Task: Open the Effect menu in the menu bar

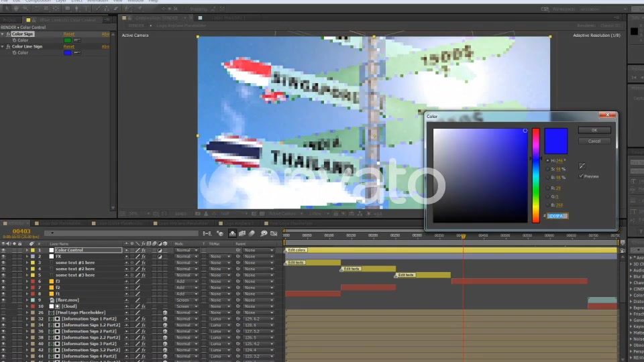Action: coord(76,1)
